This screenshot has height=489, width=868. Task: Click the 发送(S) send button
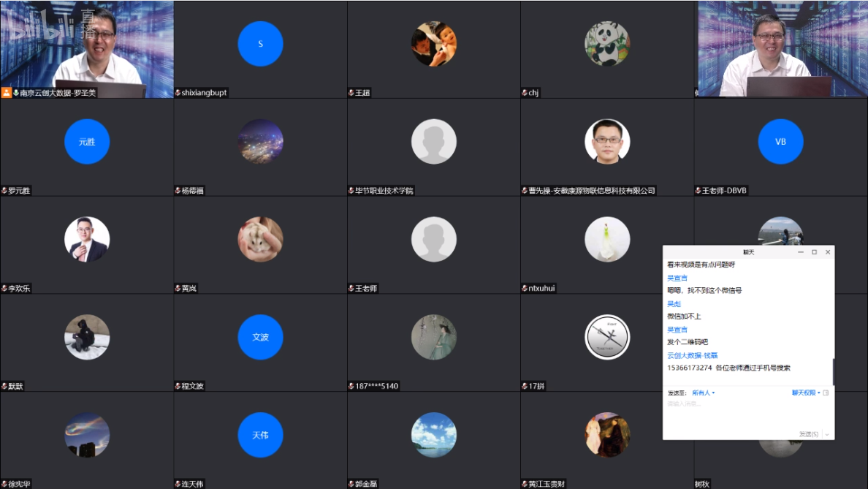point(808,434)
